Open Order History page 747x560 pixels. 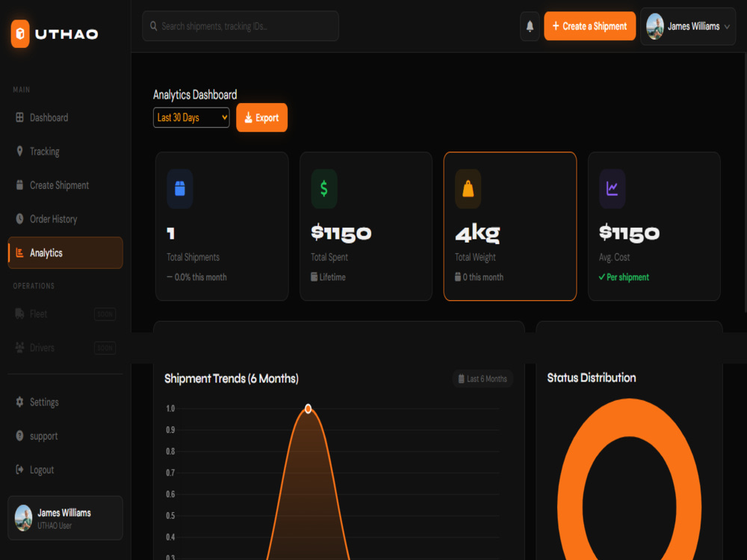tap(65, 219)
